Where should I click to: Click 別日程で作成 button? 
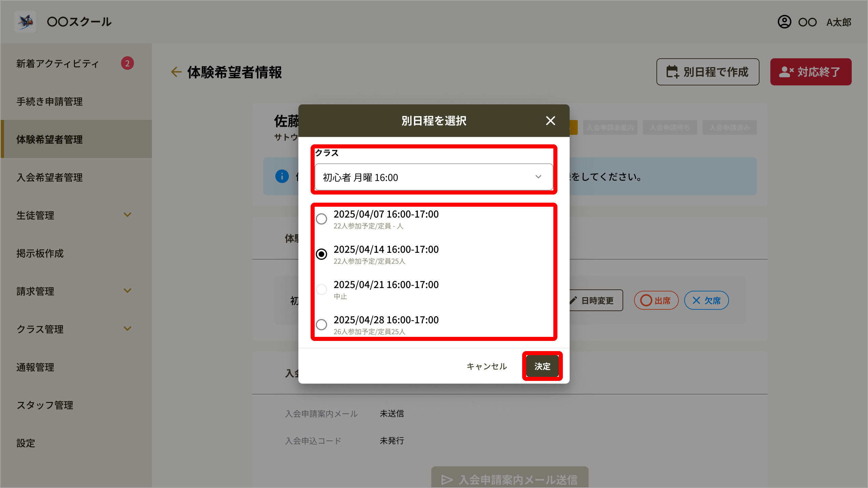tap(708, 72)
